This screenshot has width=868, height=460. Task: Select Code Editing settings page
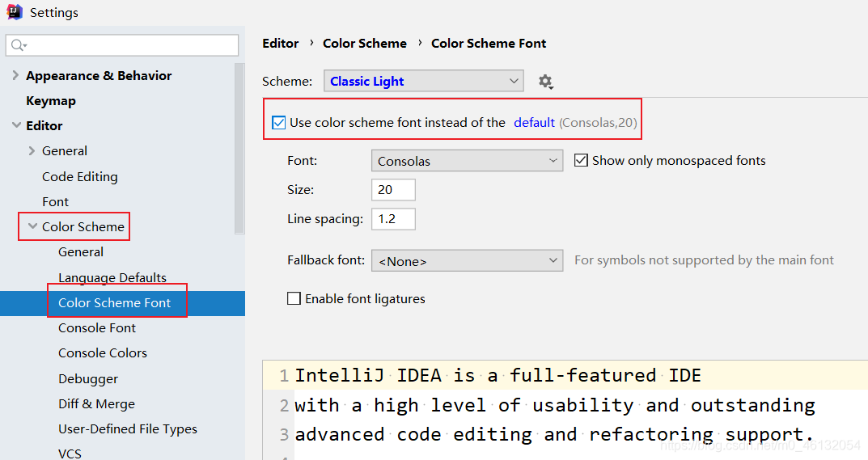[80, 176]
